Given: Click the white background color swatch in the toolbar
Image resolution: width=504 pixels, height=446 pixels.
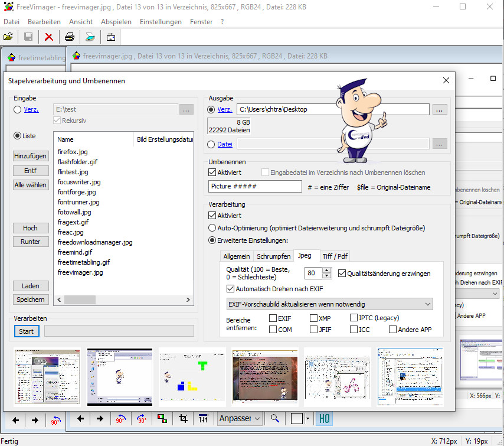Looking at the screenshot, I should [296, 419].
